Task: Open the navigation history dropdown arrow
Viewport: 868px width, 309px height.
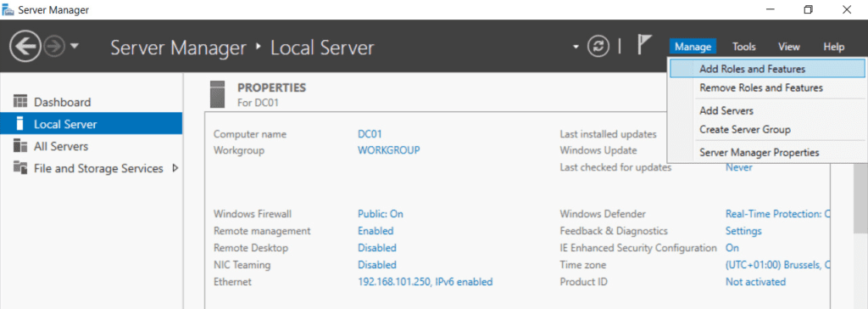Action: point(75,46)
